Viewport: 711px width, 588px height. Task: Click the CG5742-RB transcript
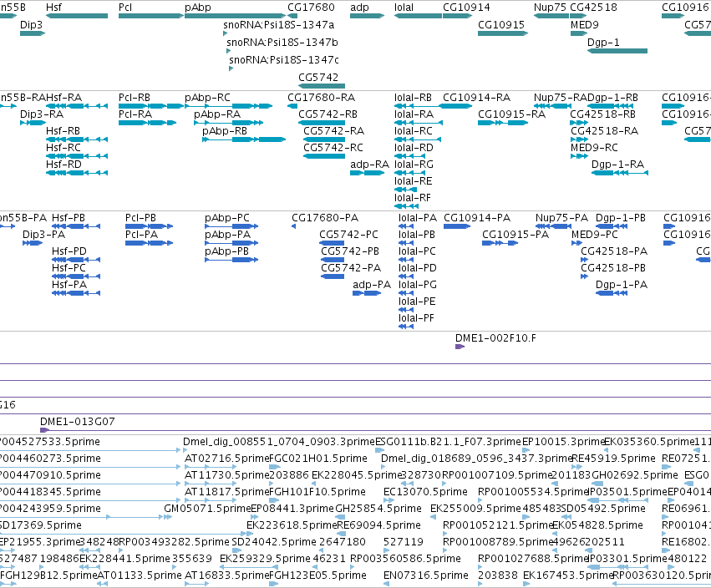tap(322, 123)
